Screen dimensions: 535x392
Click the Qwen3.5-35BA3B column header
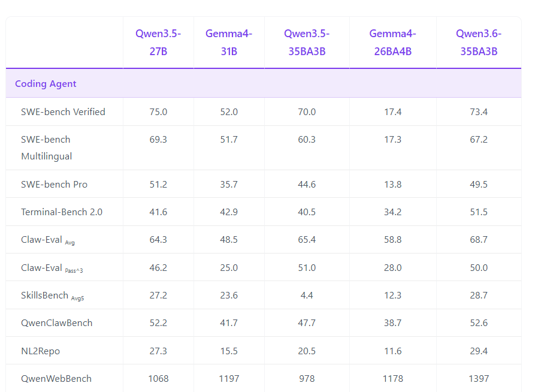307,43
